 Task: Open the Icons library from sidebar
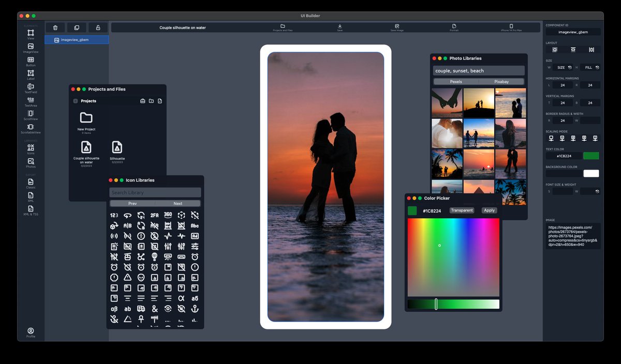pos(31,149)
